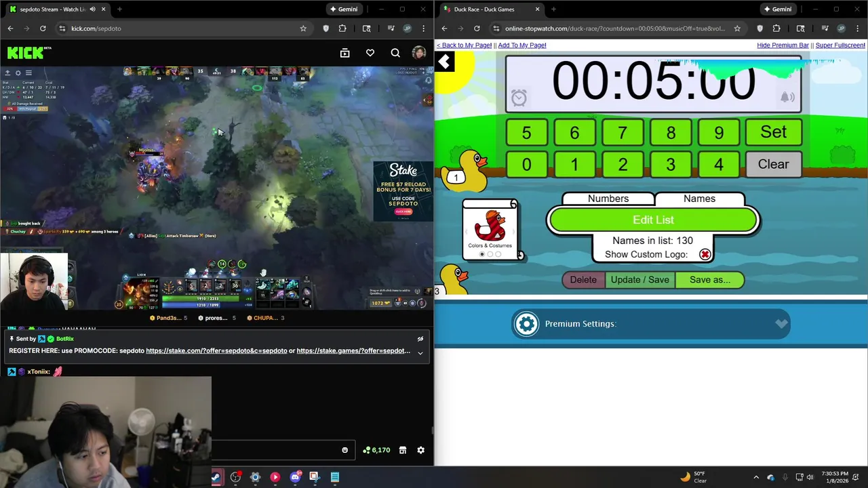
Task: Switch to the Names tab
Action: click(x=699, y=199)
